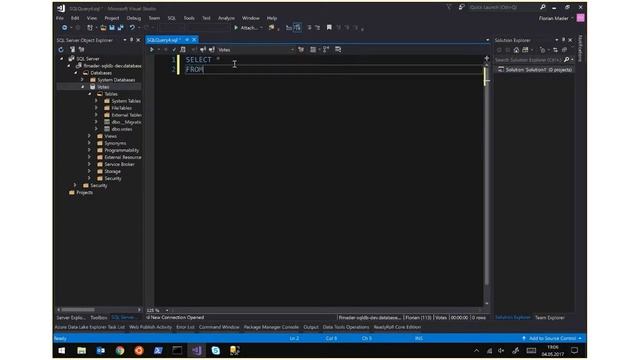The height and width of the screenshot is (360, 640).
Task: Open the Window menu
Action: (251, 18)
